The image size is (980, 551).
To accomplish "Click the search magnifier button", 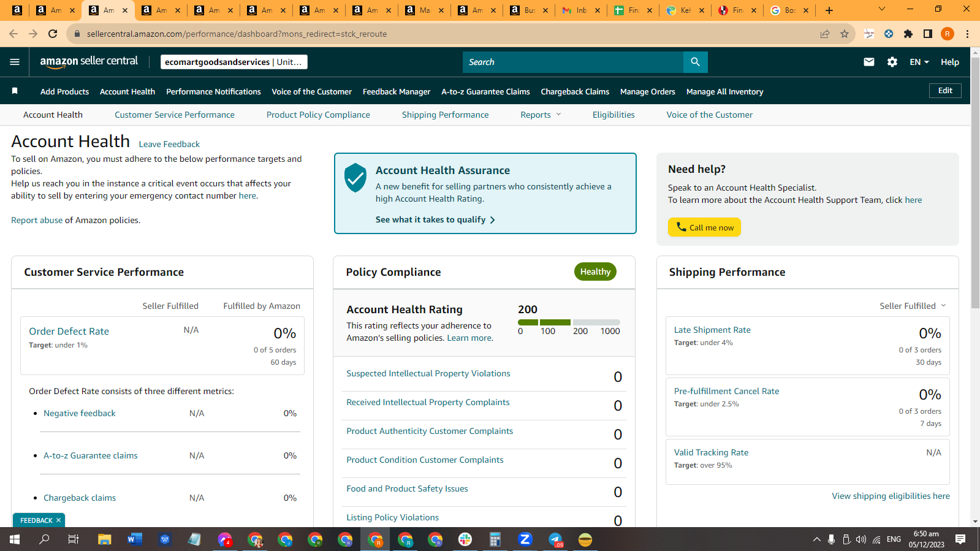I will point(695,62).
